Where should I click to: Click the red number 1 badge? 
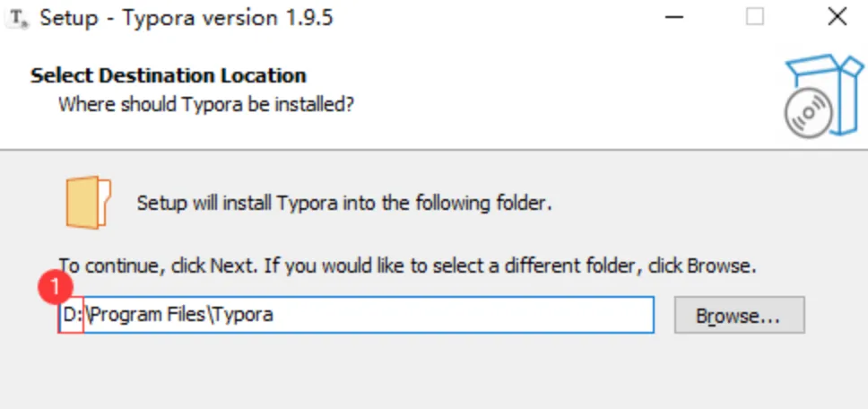[x=60, y=288]
